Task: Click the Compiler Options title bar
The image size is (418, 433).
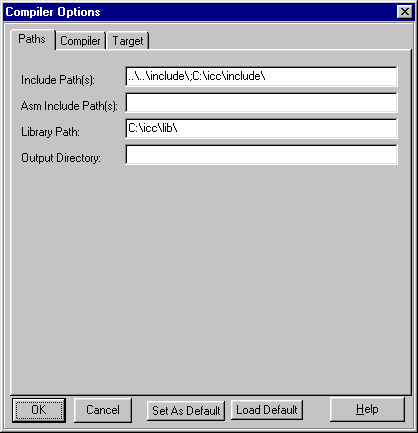Action: pyautogui.click(x=200, y=12)
